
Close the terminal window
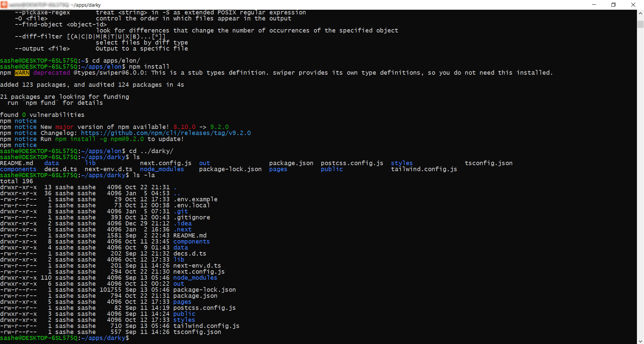[633, 5]
